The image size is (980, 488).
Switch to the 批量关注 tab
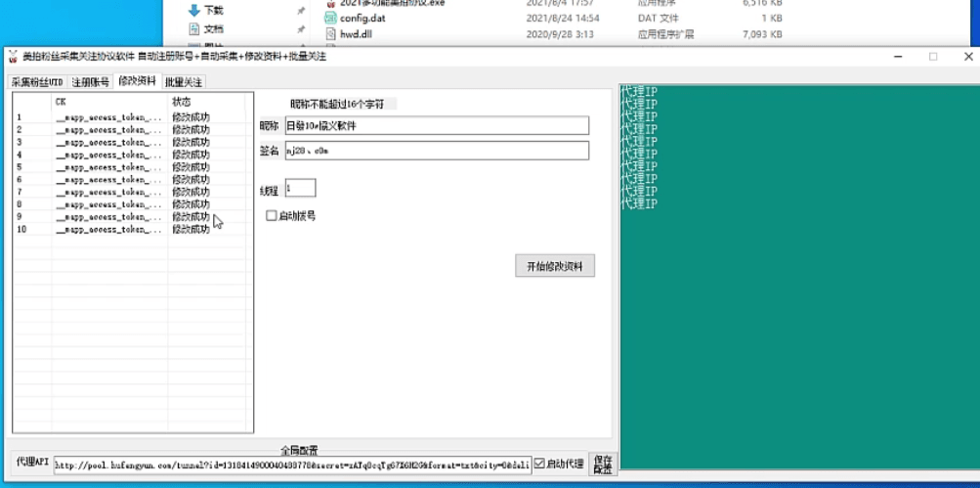tap(183, 82)
